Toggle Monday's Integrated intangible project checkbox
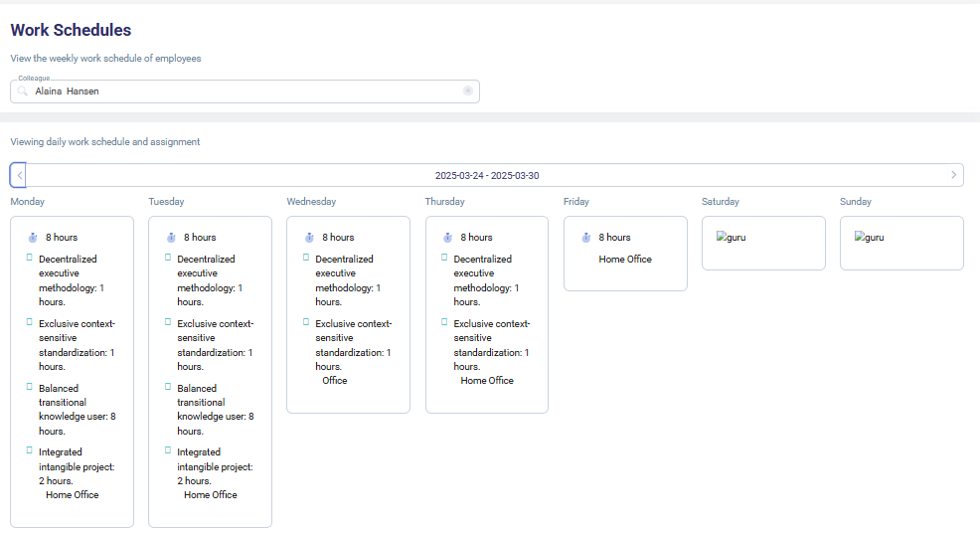 [30, 450]
